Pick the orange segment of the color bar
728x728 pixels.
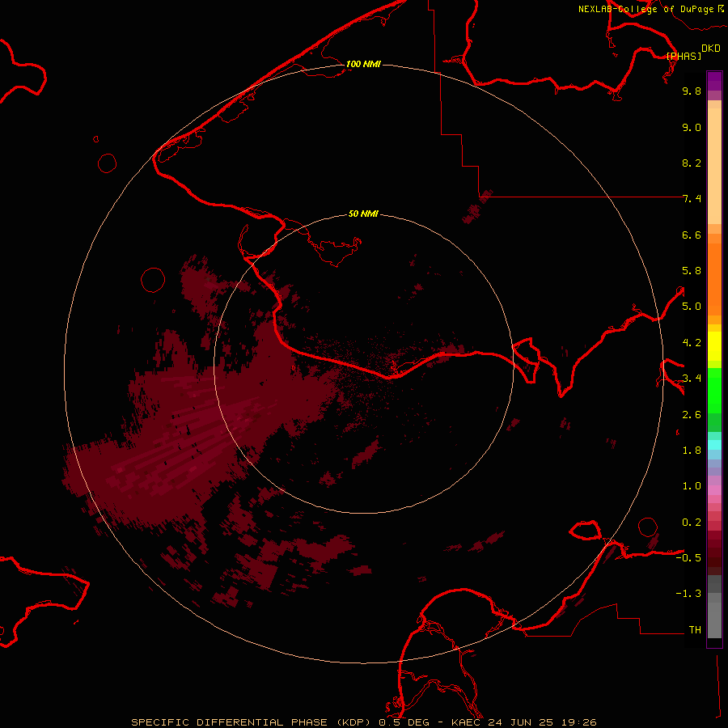[x=714, y=279]
